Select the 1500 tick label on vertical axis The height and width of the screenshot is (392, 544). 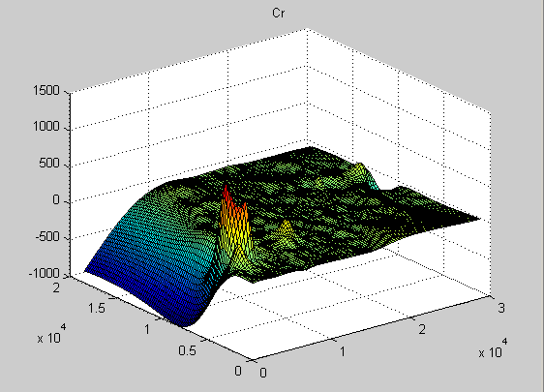click(x=46, y=91)
